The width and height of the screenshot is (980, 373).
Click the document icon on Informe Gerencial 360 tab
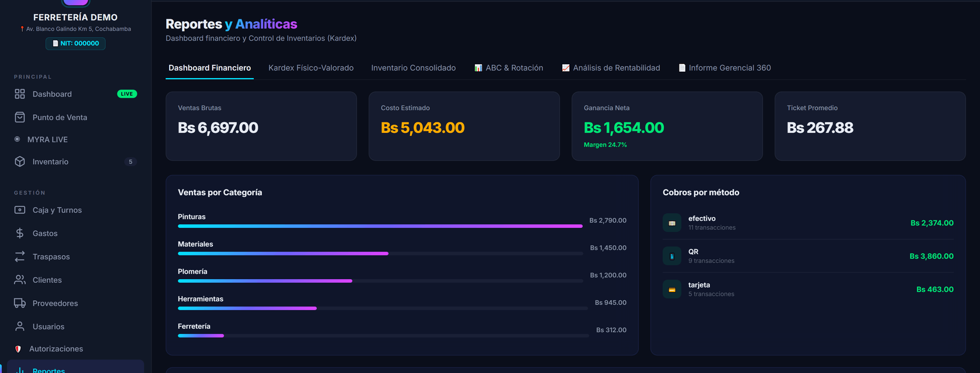tap(682, 68)
